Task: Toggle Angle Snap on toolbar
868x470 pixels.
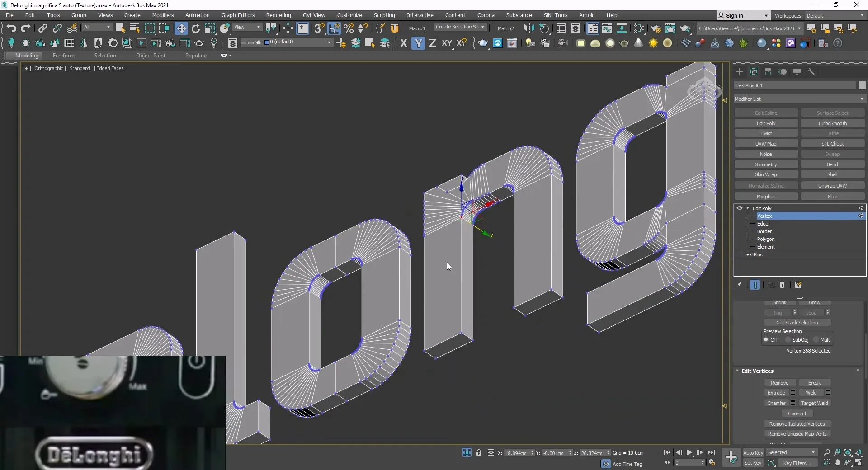Action: (x=334, y=28)
